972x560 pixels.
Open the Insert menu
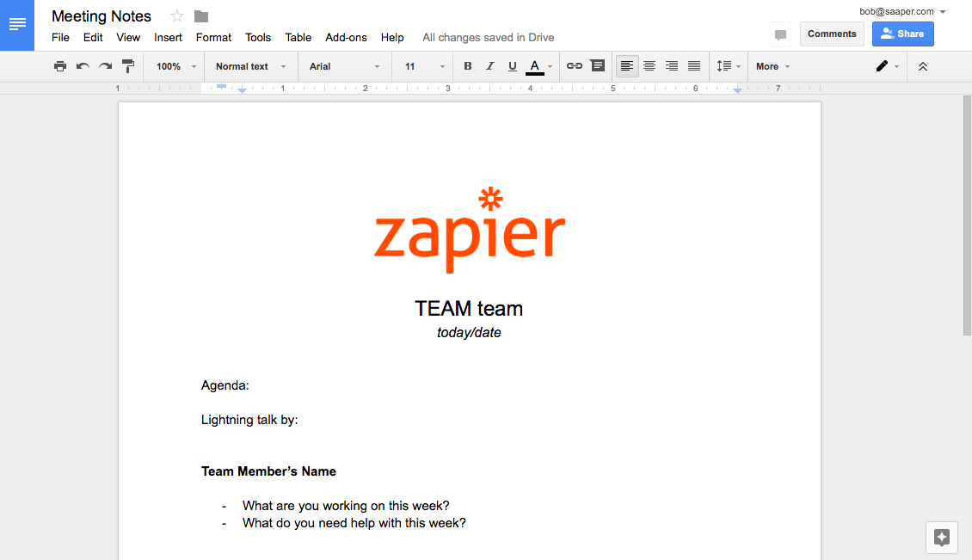point(168,37)
